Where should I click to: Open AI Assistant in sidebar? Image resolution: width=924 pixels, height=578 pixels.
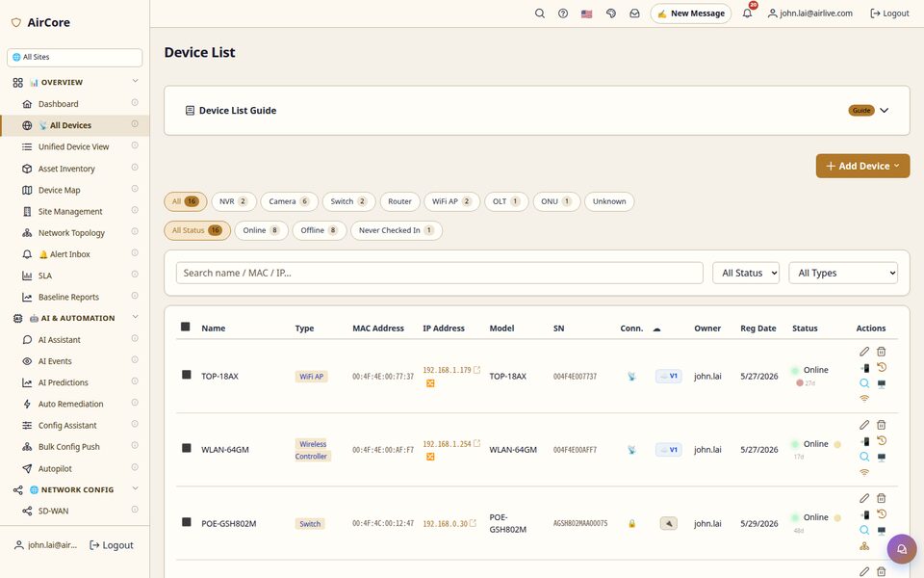pyautogui.click(x=60, y=340)
